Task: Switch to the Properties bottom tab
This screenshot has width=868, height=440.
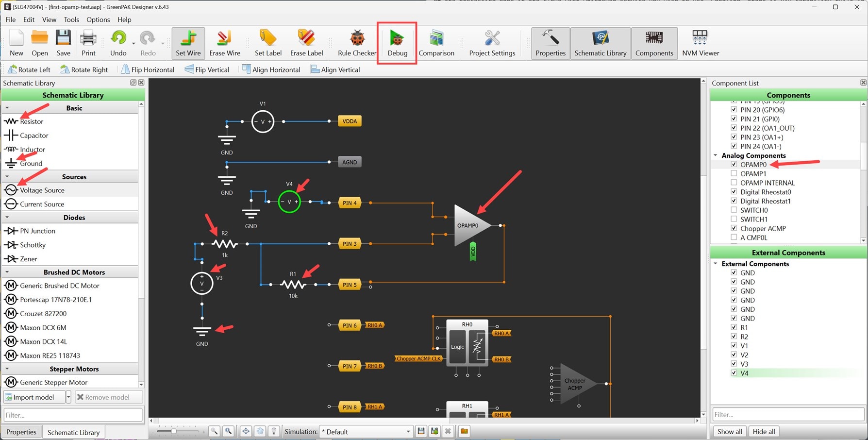Action: 21,432
